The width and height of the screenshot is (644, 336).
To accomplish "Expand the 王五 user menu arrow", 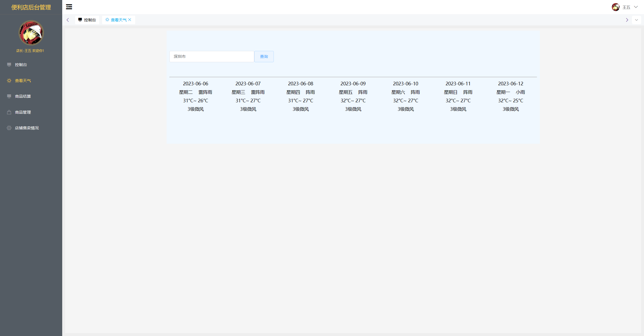I will click(x=636, y=7).
